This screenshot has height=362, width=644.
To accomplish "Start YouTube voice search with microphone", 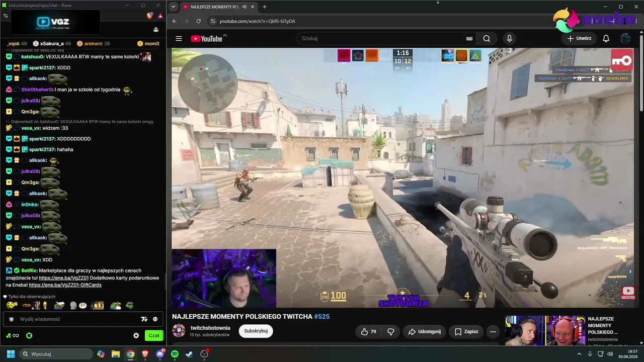I will click(509, 39).
